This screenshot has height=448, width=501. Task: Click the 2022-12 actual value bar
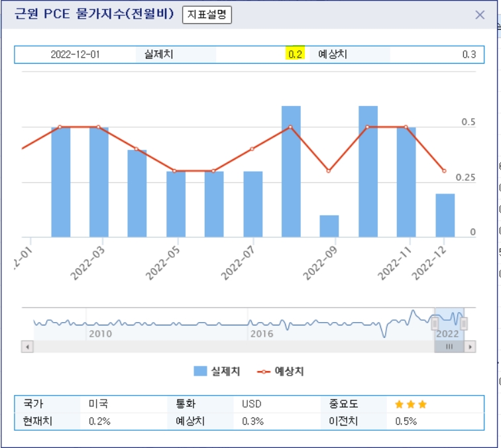click(x=445, y=215)
